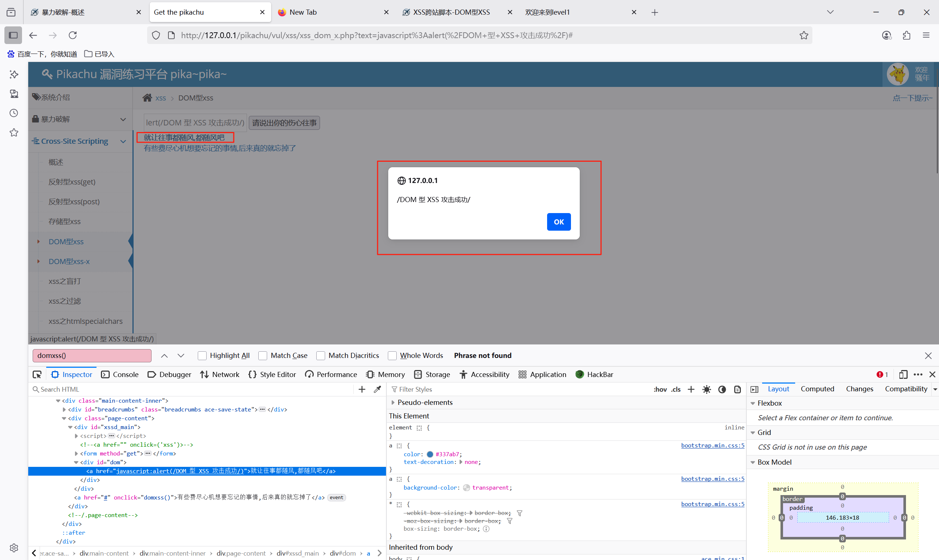Open the HackBar tab
Screen dimensions: 939x560
pos(594,374)
